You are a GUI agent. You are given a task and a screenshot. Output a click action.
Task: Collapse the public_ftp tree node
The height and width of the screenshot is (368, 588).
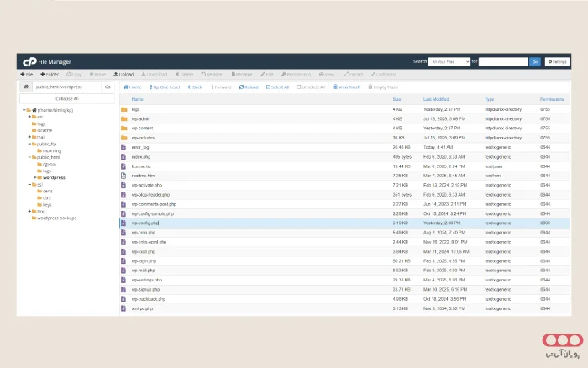[x=29, y=144]
